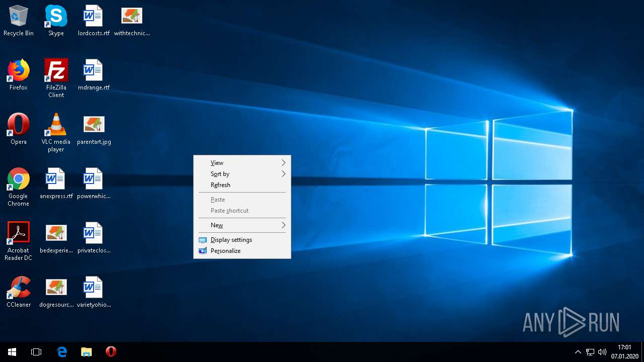Expand the New submenu

(x=242, y=225)
